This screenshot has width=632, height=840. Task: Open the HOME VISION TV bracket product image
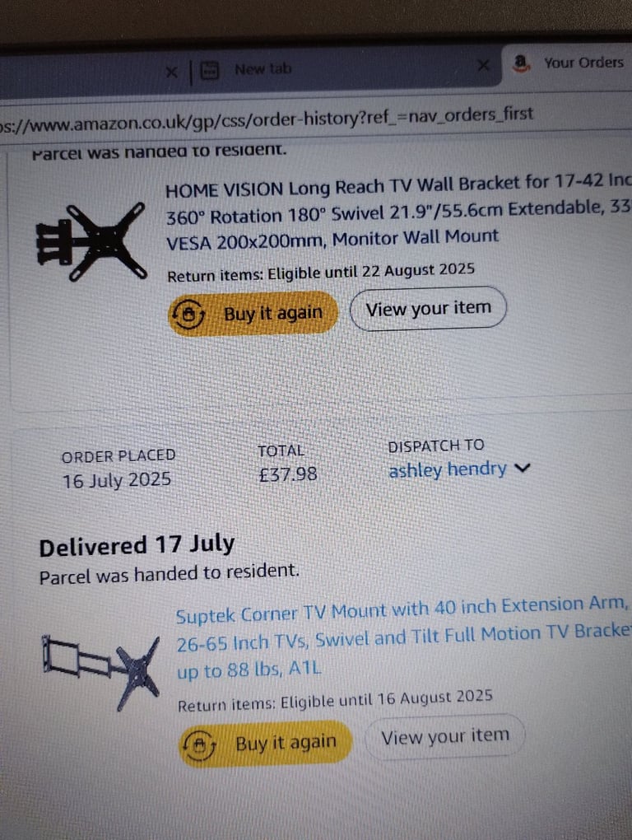[x=91, y=241]
